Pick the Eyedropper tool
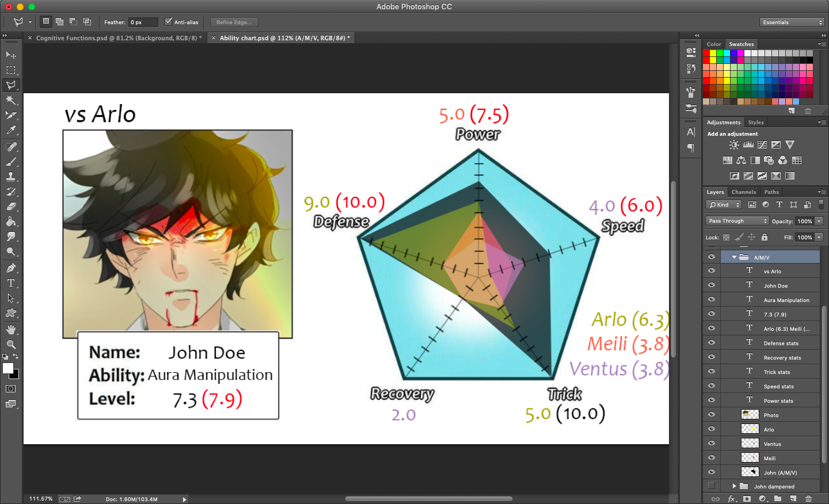 click(x=11, y=131)
